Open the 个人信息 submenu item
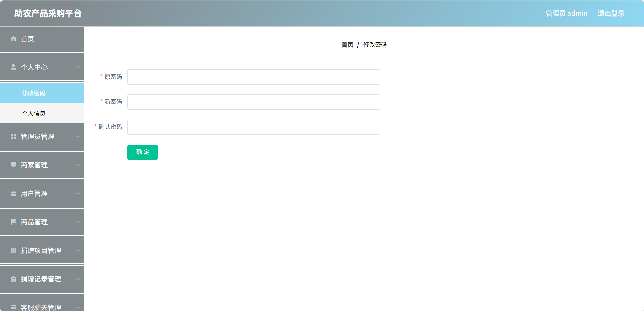The width and height of the screenshot is (644, 311). click(x=42, y=113)
